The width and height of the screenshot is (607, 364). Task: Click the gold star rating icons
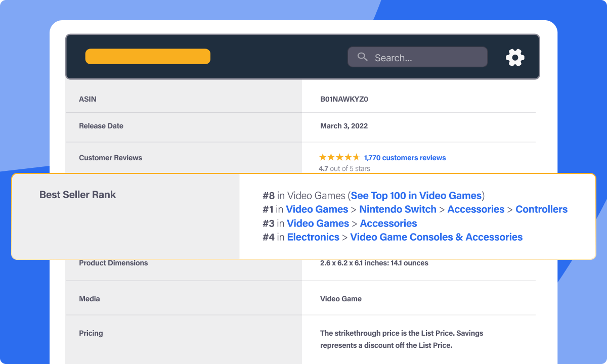pos(339,157)
